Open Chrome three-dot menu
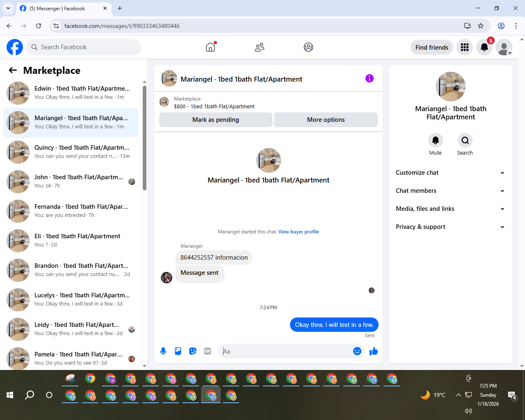The height and width of the screenshot is (420, 525). click(516, 26)
